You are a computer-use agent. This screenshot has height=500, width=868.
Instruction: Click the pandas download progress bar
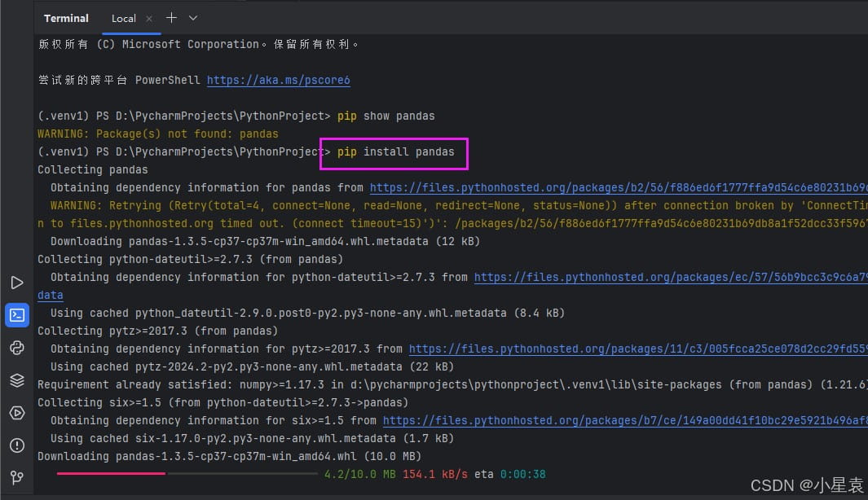tap(186, 473)
